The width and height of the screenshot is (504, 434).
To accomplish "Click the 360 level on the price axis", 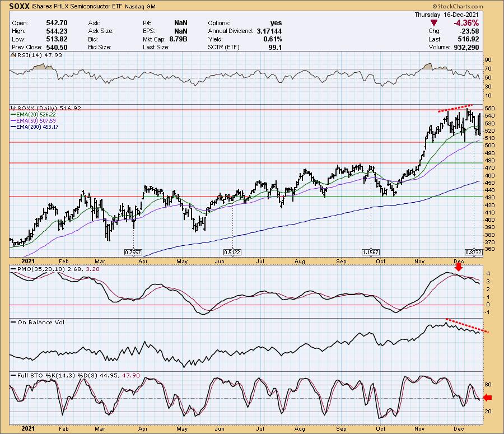I will pos(490,249).
